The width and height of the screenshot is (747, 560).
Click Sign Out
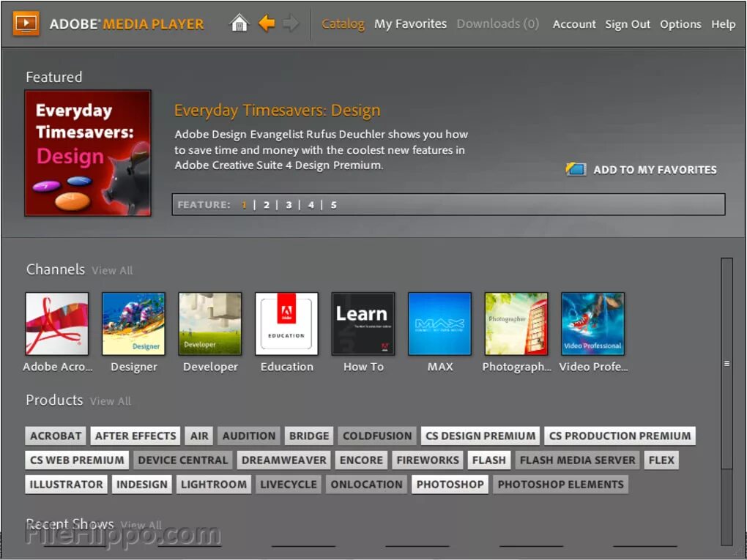628,24
